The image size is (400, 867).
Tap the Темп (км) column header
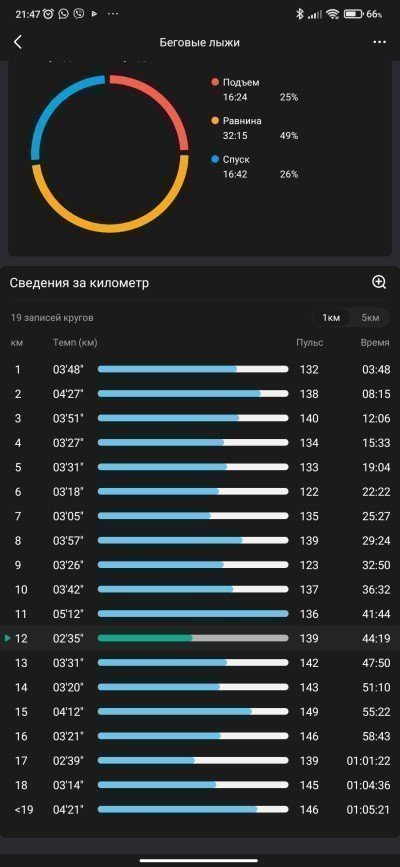point(75,343)
